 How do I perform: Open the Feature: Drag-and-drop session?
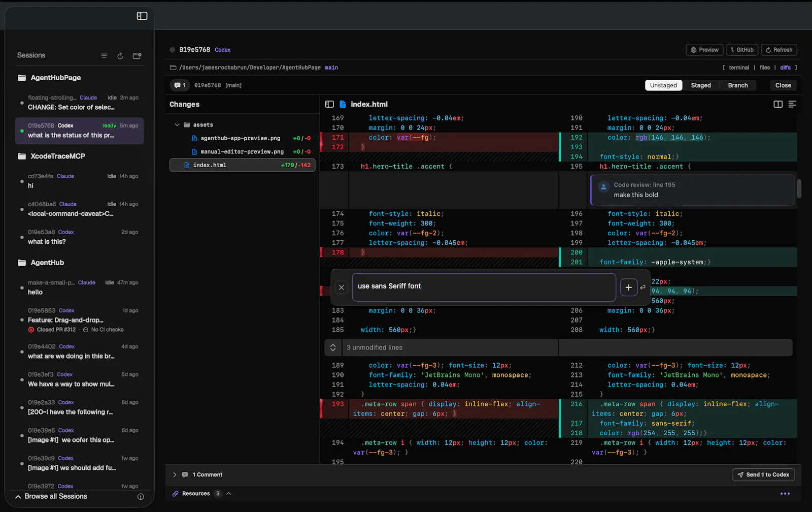pos(79,320)
